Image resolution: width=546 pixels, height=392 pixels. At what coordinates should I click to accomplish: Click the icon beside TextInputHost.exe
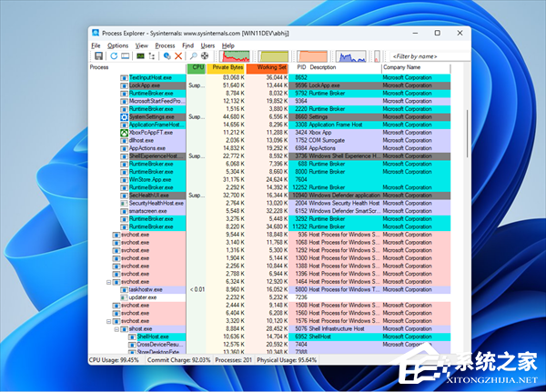tap(125, 77)
